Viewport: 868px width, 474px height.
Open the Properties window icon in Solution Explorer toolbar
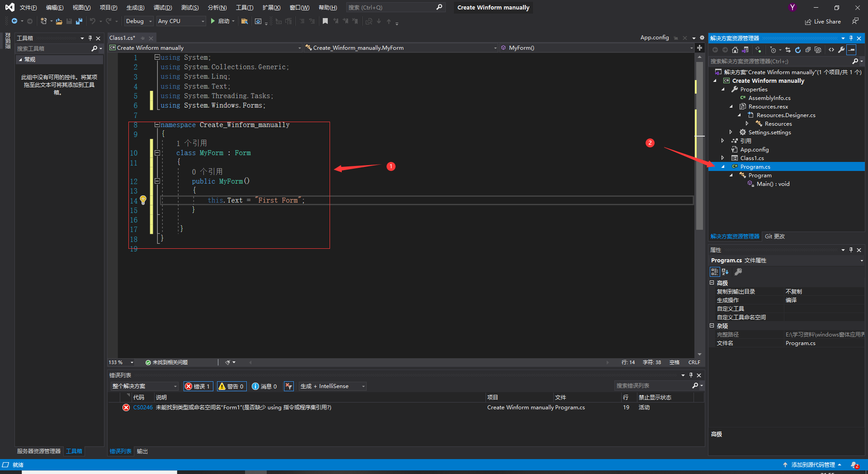841,50
